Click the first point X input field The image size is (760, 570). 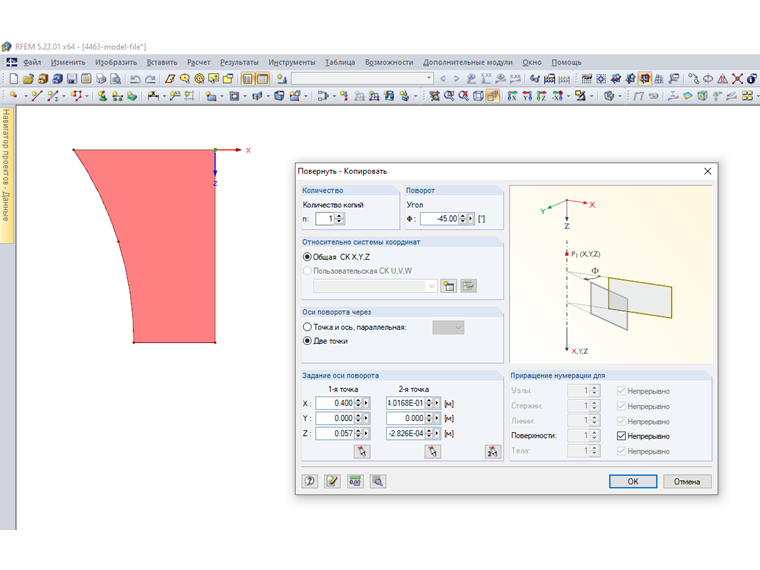(x=335, y=403)
